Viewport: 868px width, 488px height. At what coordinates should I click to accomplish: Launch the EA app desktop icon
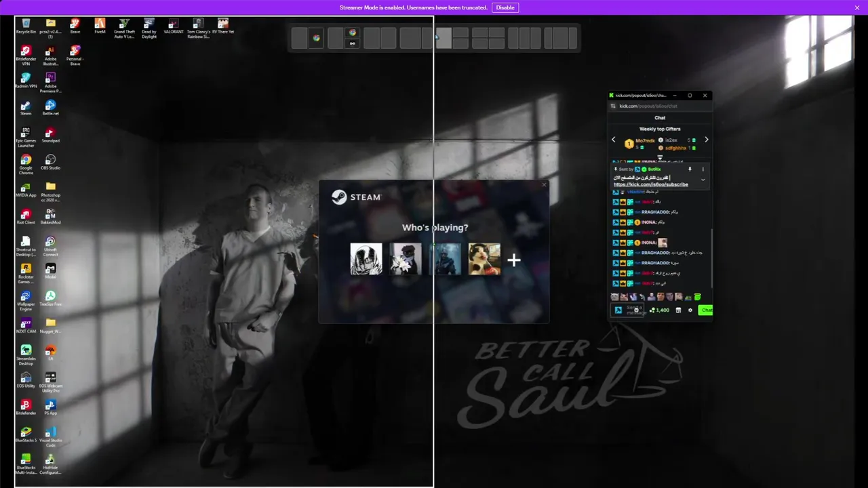50,352
